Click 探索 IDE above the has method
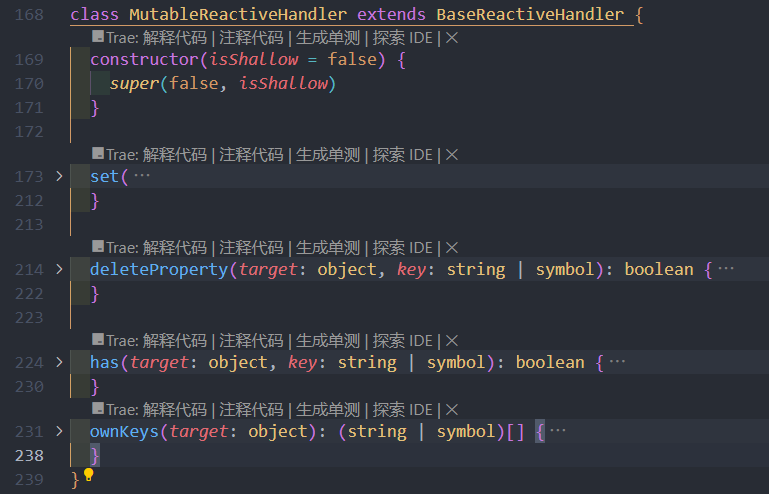Image resolution: width=769 pixels, height=494 pixels. [403, 341]
